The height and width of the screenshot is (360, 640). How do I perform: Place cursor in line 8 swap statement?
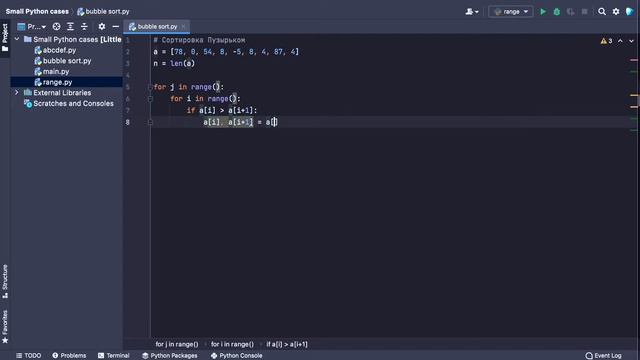(x=240, y=122)
